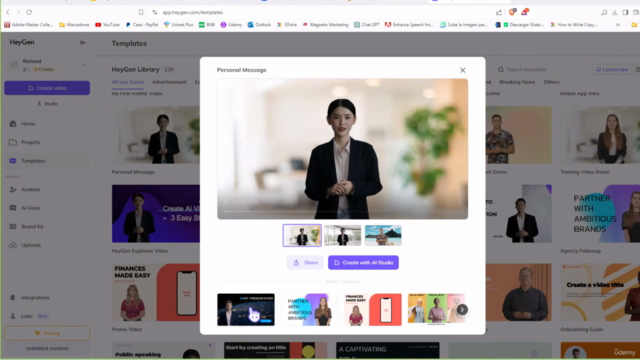Expand the Richard account dropdown
The width and height of the screenshot is (640, 360).
[x=84, y=65]
